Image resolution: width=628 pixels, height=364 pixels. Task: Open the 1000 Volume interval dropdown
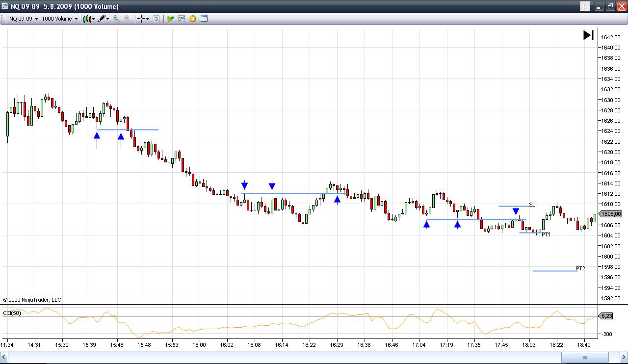pyautogui.click(x=59, y=19)
